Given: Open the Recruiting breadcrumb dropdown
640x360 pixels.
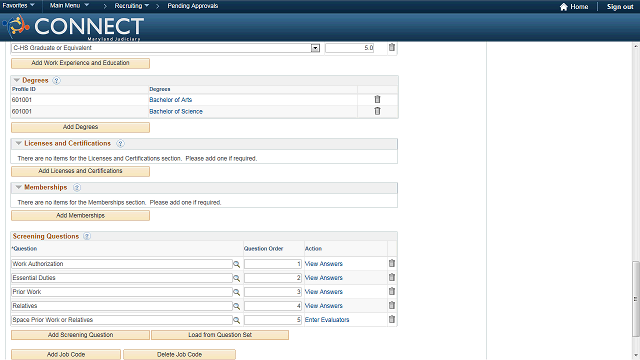Looking at the screenshot, I should [x=131, y=6].
